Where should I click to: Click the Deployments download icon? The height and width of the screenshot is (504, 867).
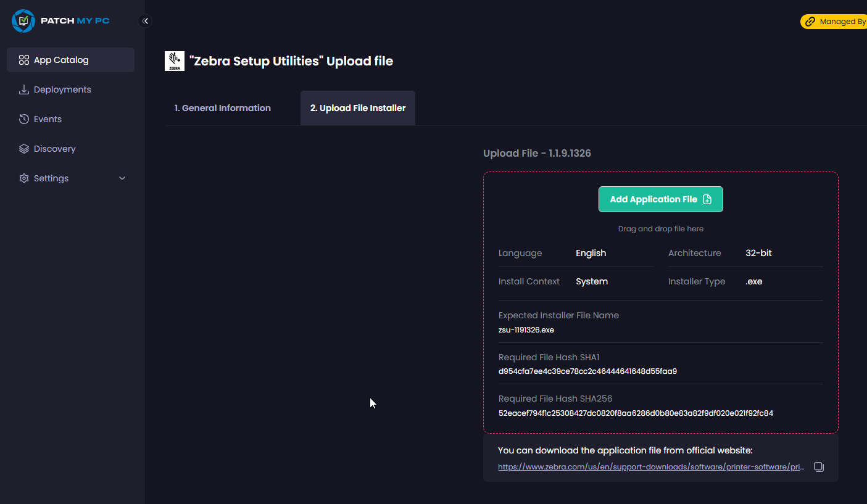24,89
